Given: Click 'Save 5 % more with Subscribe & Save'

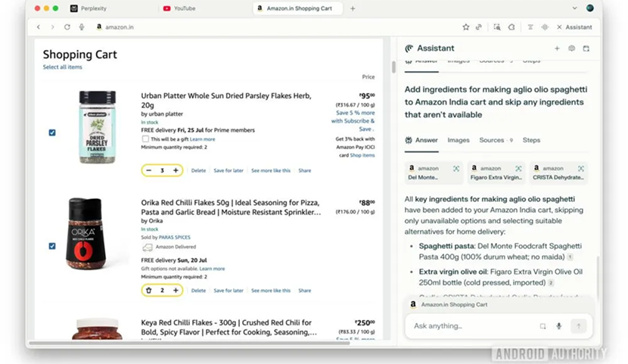Looking at the screenshot, I should [353, 121].
